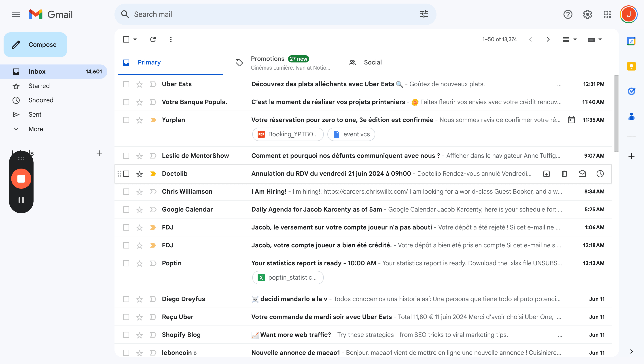Open the Reçu Uber order receipt email
The image size is (644, 364).
363,317
